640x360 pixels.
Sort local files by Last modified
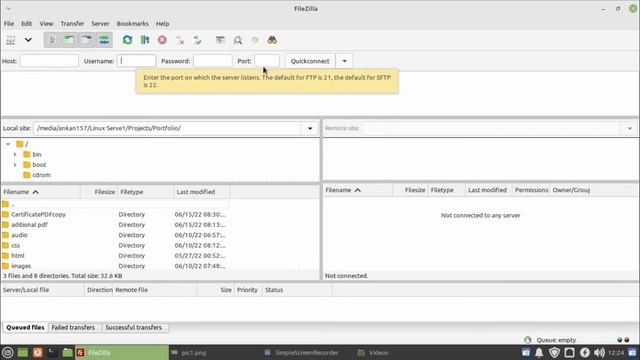(202, 192)
